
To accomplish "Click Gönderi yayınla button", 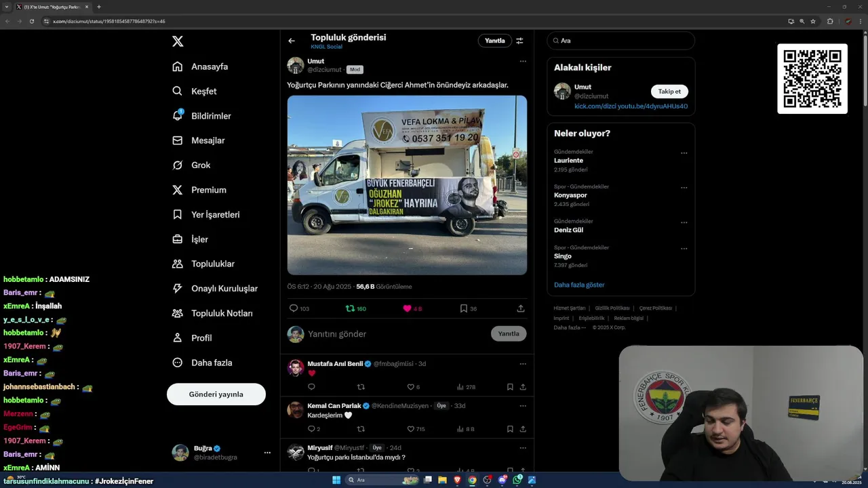I will [216, 394].
